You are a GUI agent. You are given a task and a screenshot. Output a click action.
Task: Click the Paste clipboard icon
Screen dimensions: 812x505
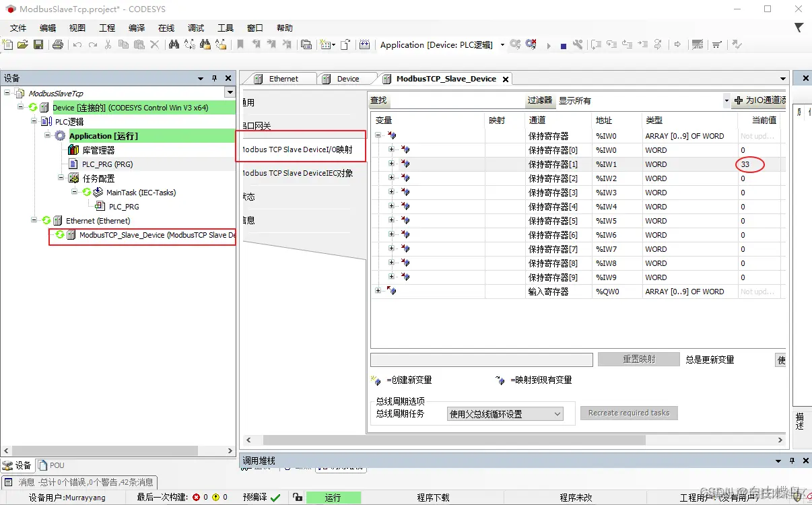(x=139, y=44)
